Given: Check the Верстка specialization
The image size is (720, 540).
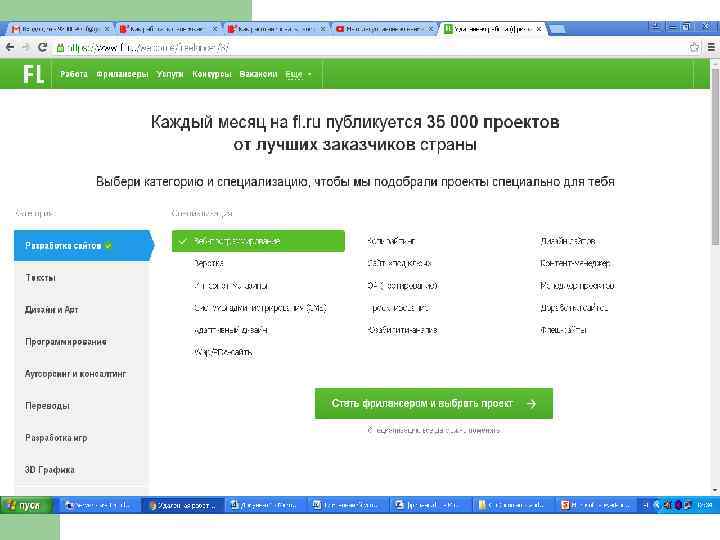Looking at the screenshot, I should [x=208, y=263].
